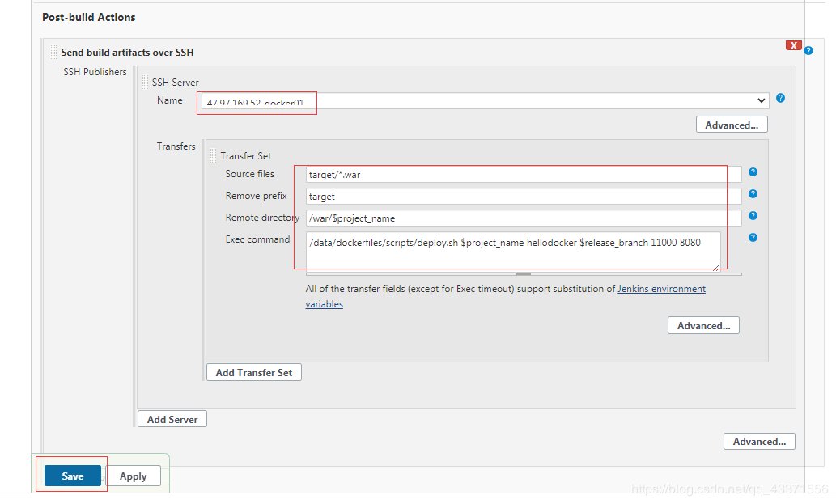Save the job configuration
The image size is (836, 504).
pyautogui.click(x=73, y=476)
